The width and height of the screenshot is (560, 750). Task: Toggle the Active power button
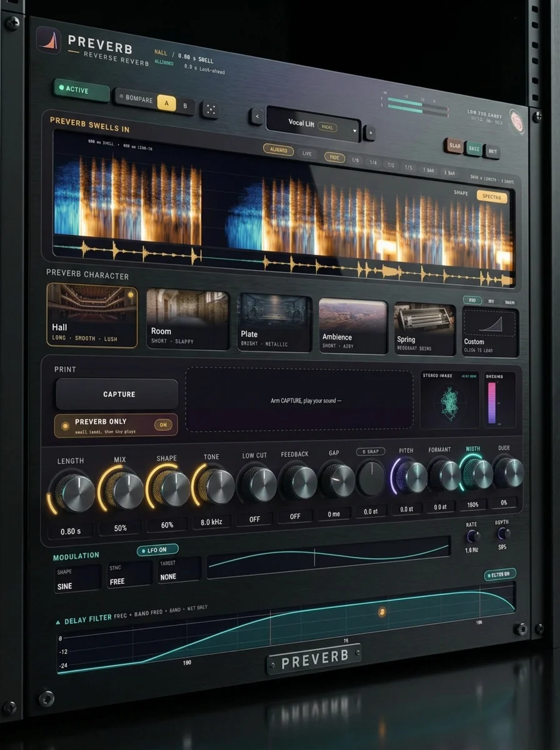[x=81, y=90]
